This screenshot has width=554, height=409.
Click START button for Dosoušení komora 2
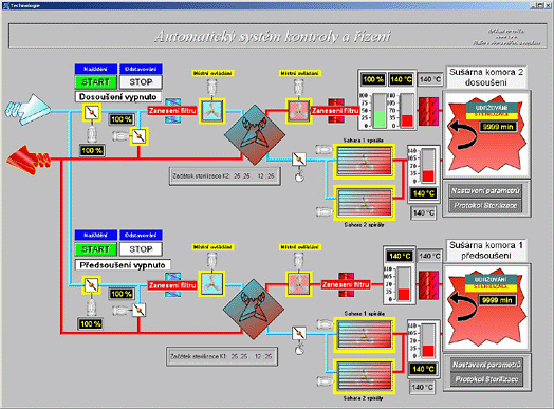point(96,82)
